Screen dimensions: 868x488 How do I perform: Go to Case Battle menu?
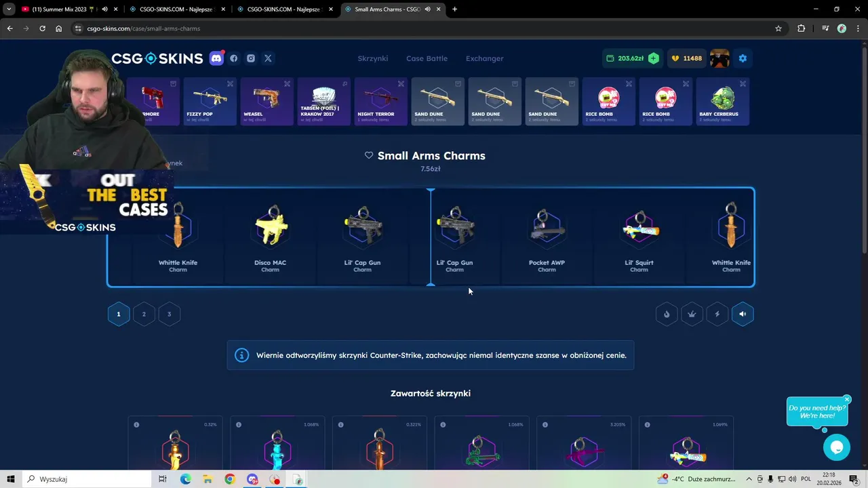pyautogui.click(x=427, y=58)
